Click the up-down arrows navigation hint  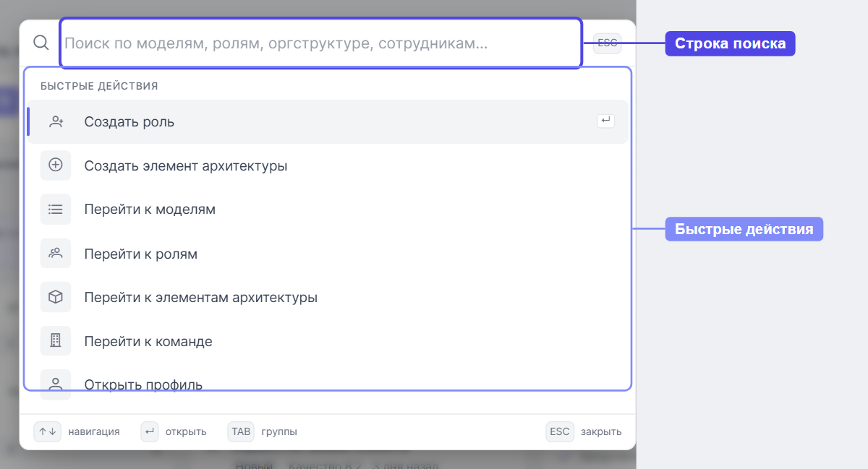(48, 431)
